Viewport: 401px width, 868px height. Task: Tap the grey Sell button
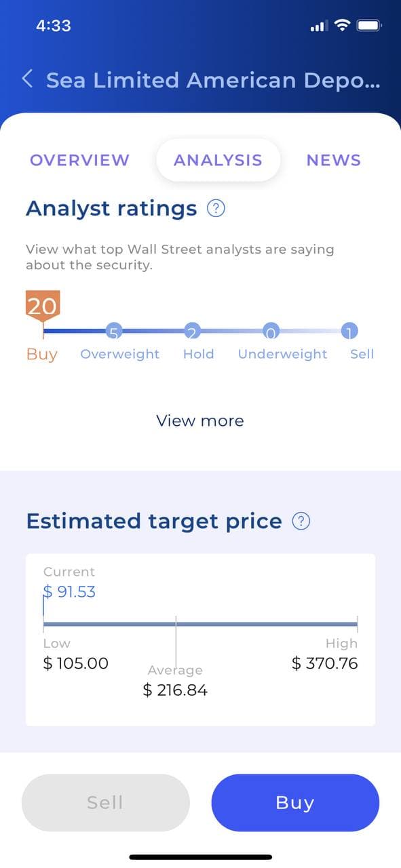pos(105,803)
